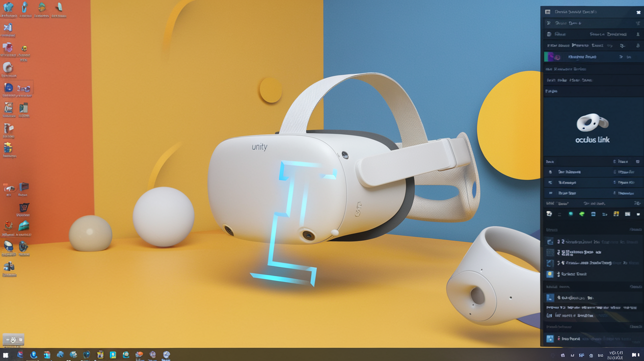This screenshot has height=361, width=644.
Task: Click the oculus link logo in panel
Action: coord(592,123)
